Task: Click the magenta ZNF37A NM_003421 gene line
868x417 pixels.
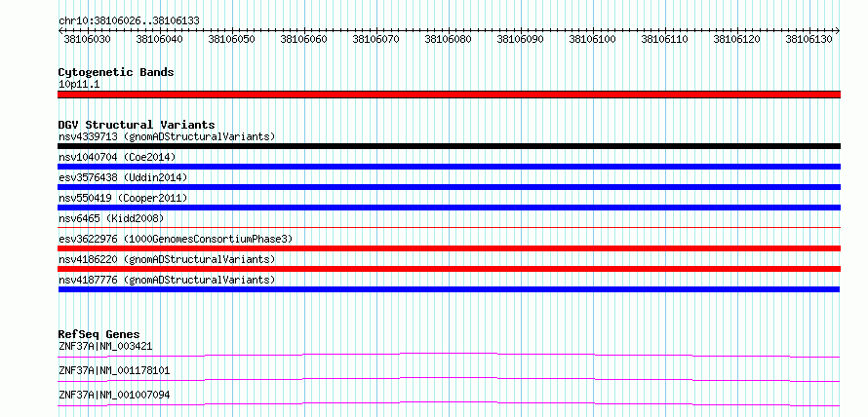Action: click(x=449, y=355)
